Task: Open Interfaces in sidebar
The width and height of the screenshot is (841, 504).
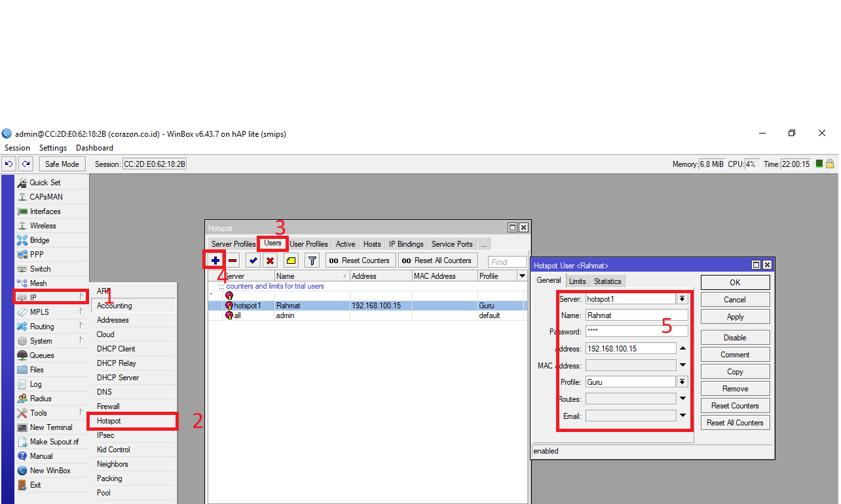Action: 52,211
